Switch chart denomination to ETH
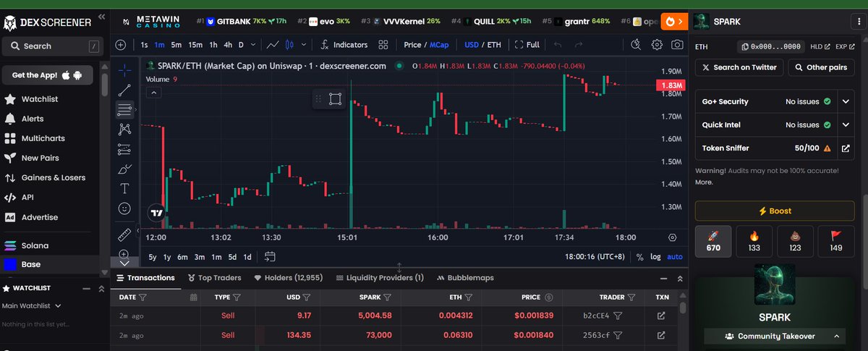This screenshot has width=868, height=351. point(494,45)
